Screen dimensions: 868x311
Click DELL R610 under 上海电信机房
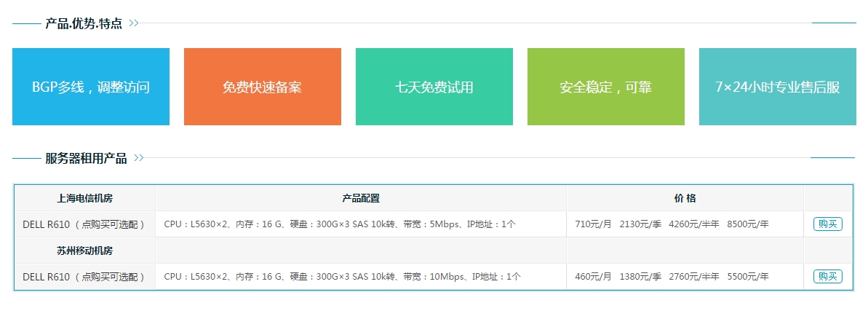click(84, 224)
